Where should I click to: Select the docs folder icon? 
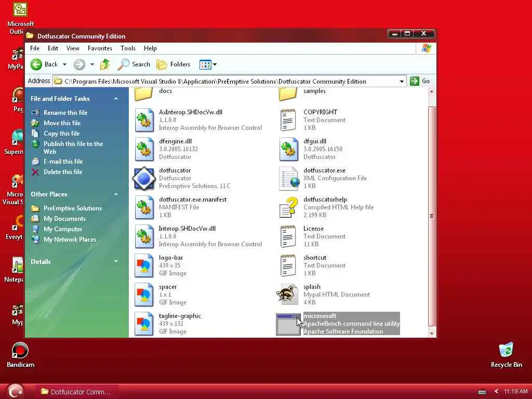click(143, 94)
